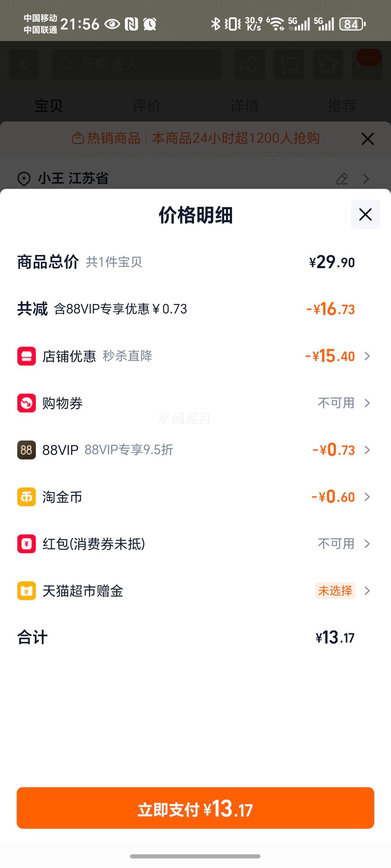Tap the 天猫超市赠金 bonus icon
391x868 pixels.
click(x=26, y=591)
